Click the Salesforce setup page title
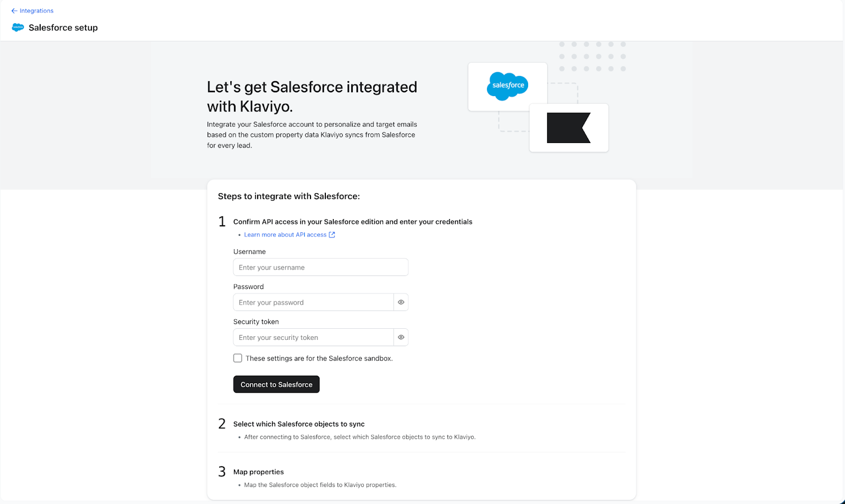This screenshot has width=845, height=504. (63, 27)
